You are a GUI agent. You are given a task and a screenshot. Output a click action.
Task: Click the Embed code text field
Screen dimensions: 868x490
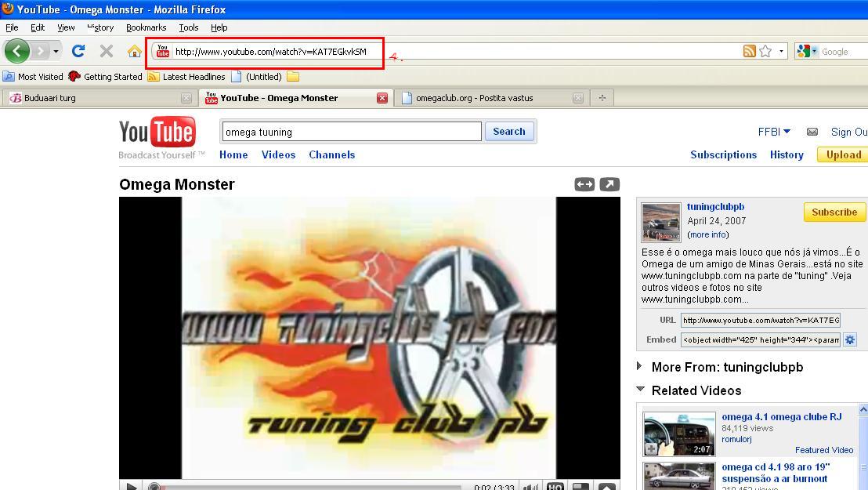pyautogui.click(x=761, y=339)
